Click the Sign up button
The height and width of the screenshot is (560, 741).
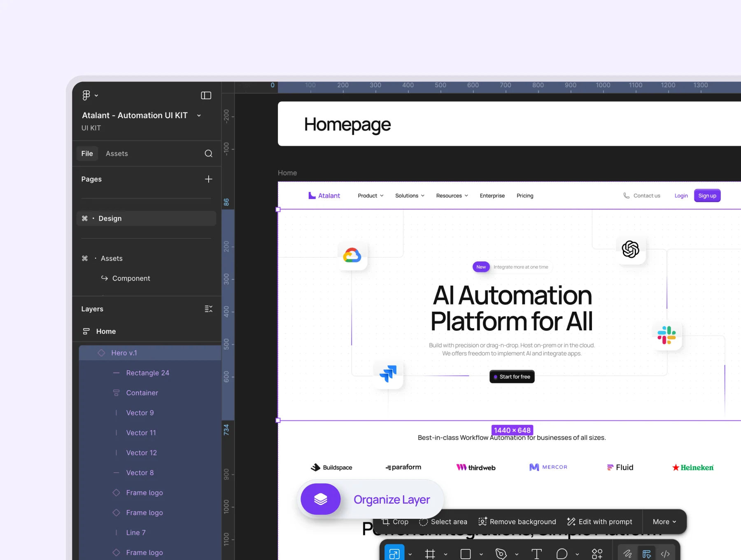[x=707, y=196]
